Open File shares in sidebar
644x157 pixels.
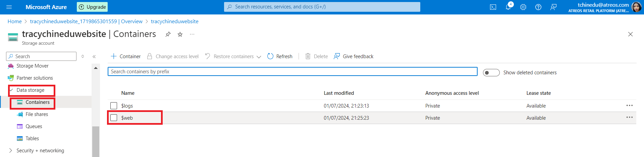point(37,114)
